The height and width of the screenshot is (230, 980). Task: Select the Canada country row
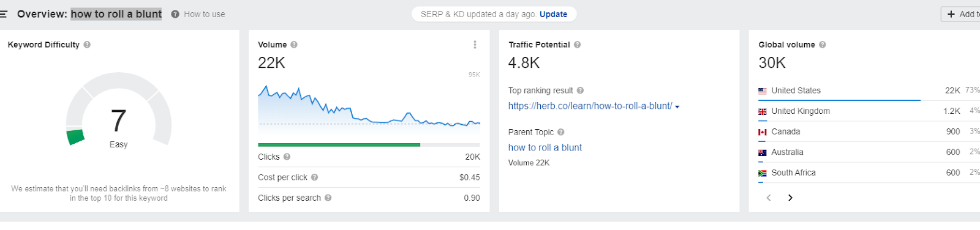(x=869, y=132)
